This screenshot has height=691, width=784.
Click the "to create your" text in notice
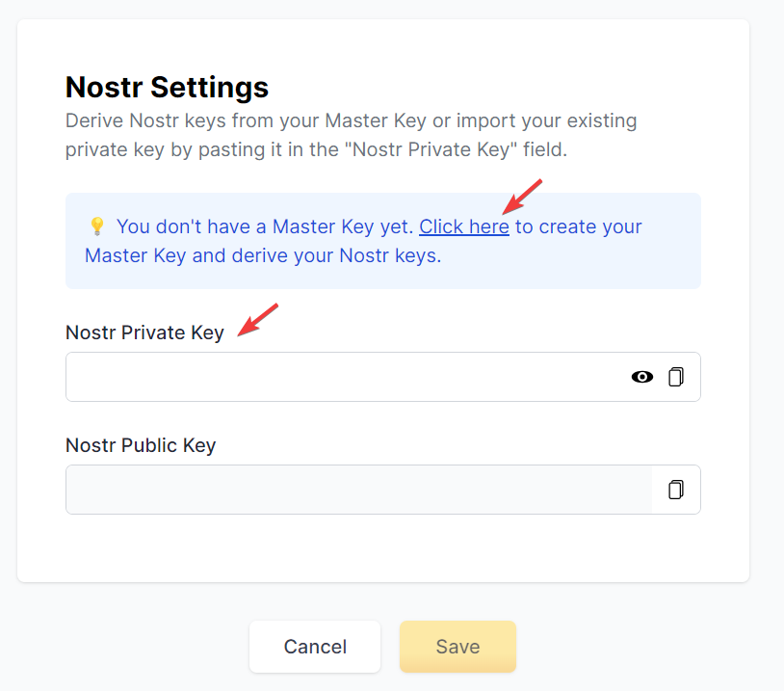(578, 226)
